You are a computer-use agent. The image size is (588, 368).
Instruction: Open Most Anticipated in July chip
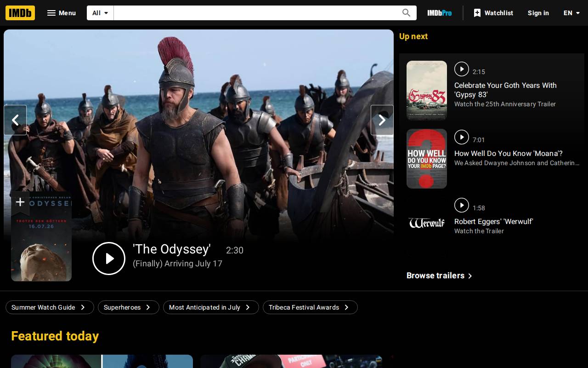pos(211,307)
